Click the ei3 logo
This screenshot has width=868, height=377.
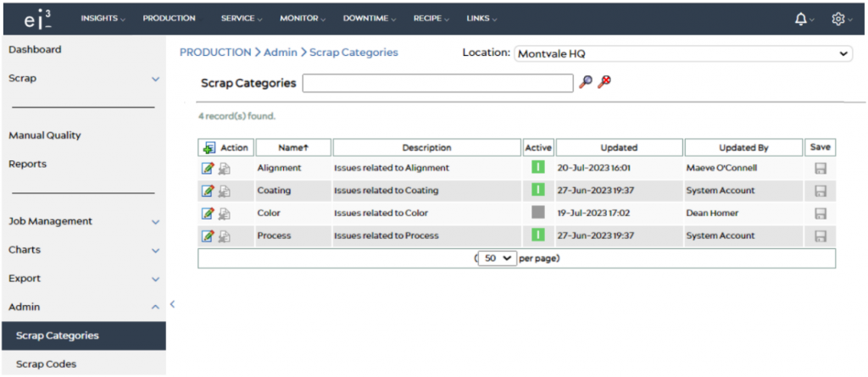tap(38, 19)
